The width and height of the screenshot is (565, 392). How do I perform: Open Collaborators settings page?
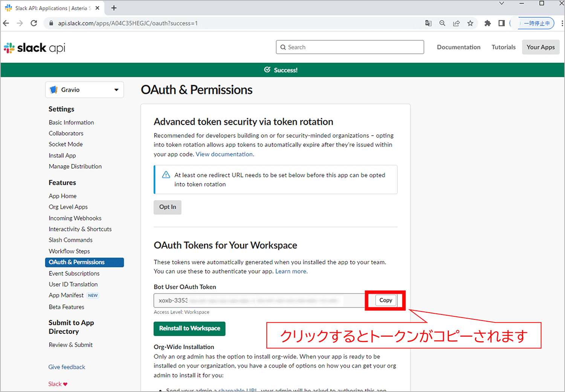point(66,133)
